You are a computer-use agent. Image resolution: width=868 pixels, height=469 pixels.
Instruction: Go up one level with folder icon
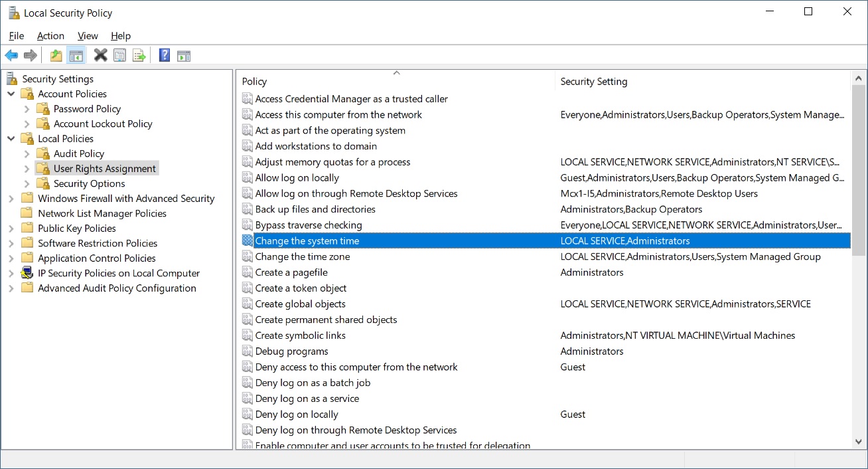tap(56, 56)
